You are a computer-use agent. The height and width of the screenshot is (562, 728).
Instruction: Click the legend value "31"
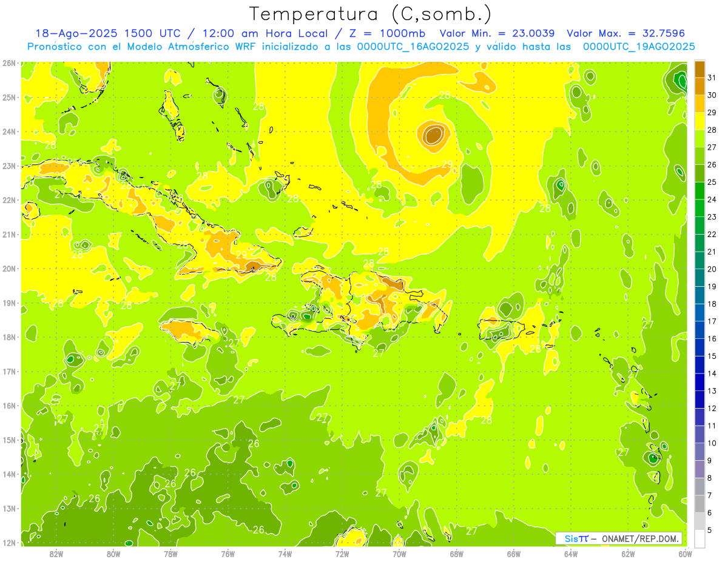(x=712, y=78)
